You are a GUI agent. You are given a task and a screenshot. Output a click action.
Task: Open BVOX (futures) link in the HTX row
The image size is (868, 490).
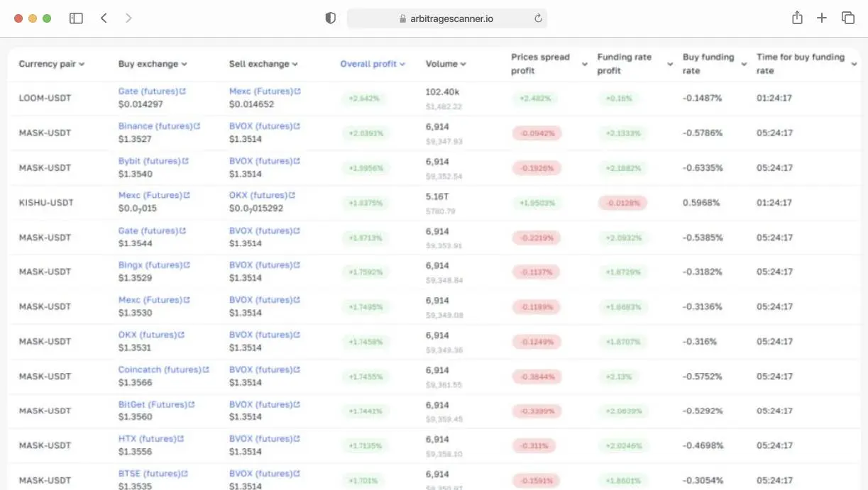pyautogui.click(x=260, y=439)
